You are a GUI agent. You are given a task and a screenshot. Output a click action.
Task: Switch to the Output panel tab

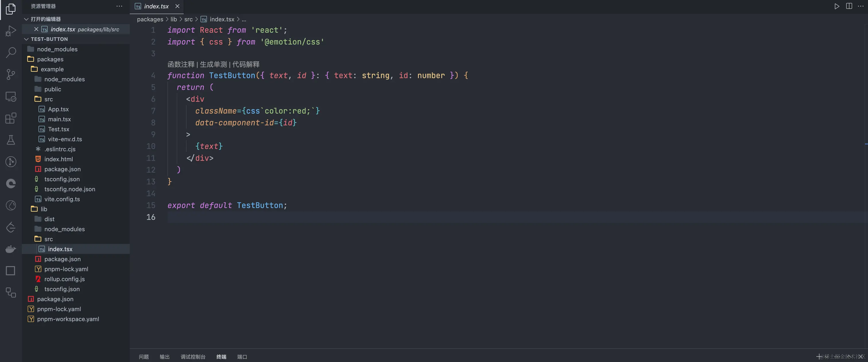pyautogui.click(x=165, y=357)
